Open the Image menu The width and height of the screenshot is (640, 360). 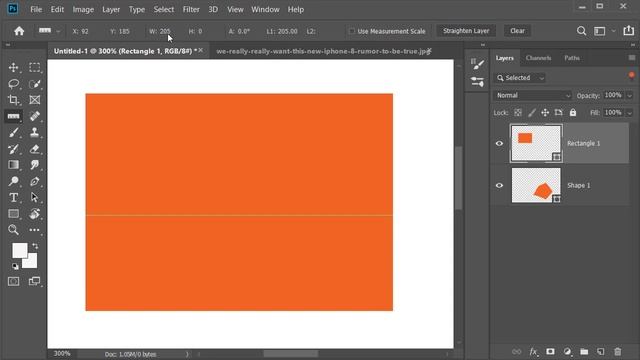pyautogui.click(x=83, y=9)
